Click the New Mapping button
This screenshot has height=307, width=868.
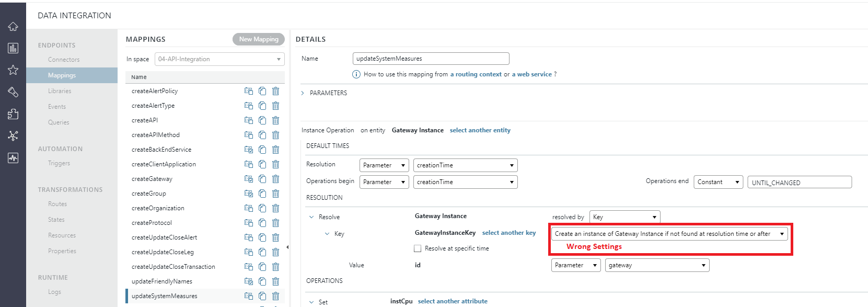pos(259,39)
